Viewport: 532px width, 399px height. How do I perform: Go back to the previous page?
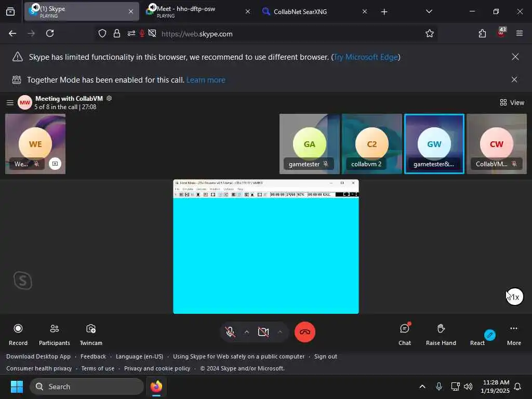pos(12,34)
